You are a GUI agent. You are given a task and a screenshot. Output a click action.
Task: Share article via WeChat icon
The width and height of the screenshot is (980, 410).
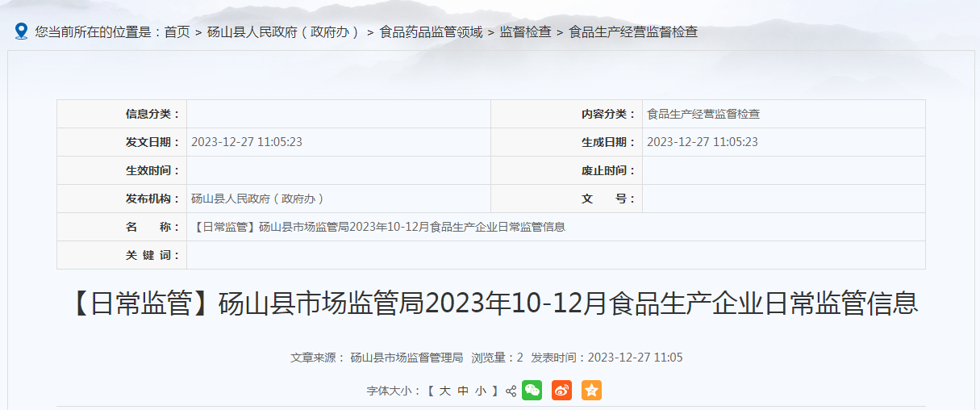pos(532,391)
